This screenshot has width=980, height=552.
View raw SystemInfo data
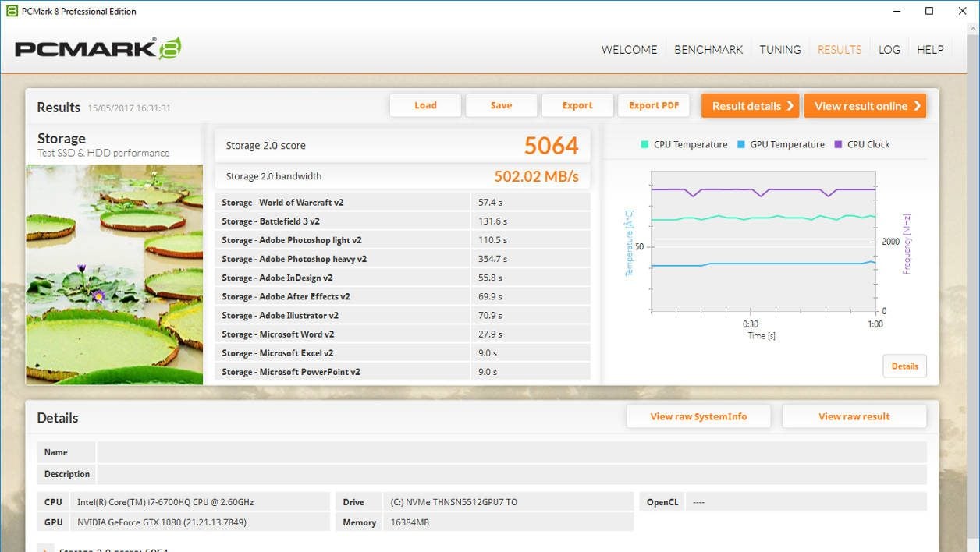tap(698, 416)
